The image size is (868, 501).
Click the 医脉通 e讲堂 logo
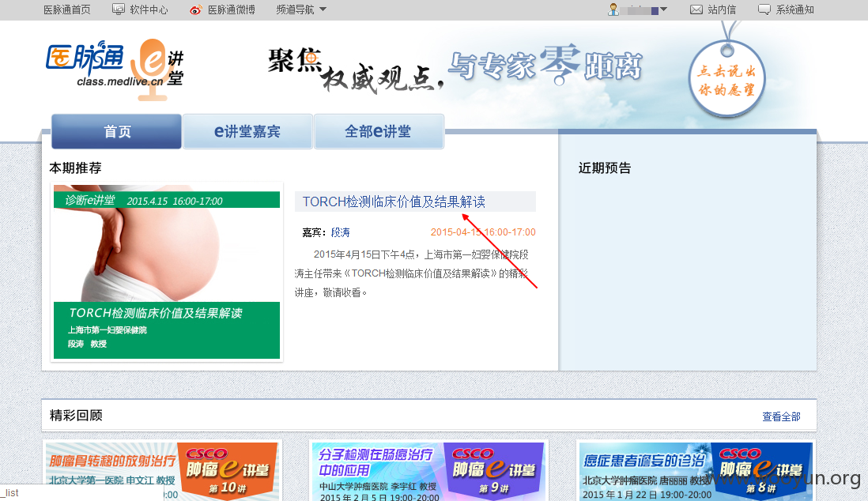[x=115, y=69]
